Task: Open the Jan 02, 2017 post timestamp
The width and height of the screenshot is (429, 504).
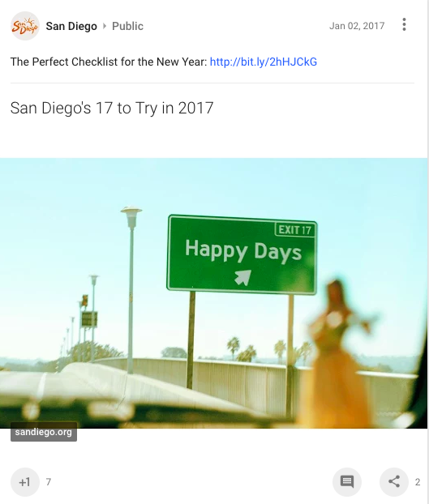Action: pyautogui.click(x=357, y=26)
